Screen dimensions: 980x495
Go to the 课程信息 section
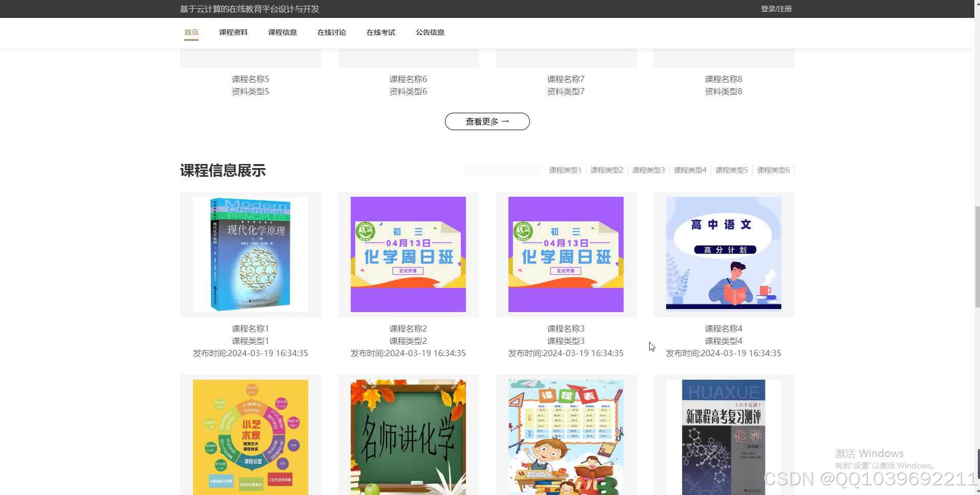click(282, 32)
